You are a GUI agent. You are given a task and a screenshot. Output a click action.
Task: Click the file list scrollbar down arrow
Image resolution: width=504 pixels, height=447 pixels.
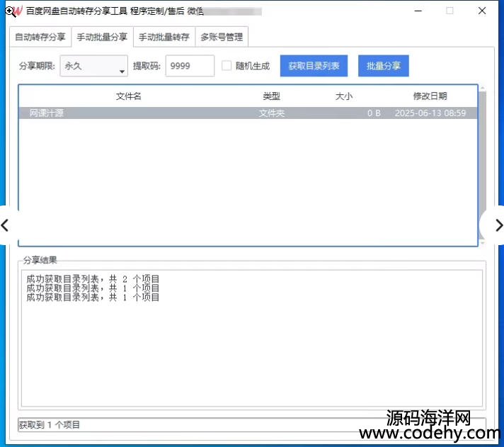[x=483, y=242]
